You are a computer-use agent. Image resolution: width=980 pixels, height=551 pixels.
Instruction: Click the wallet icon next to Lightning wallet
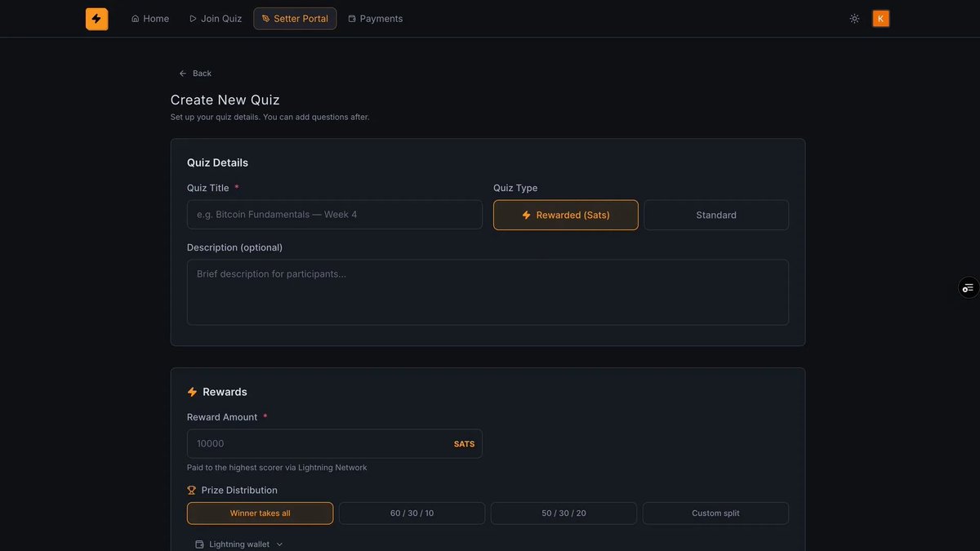point(199,544)
